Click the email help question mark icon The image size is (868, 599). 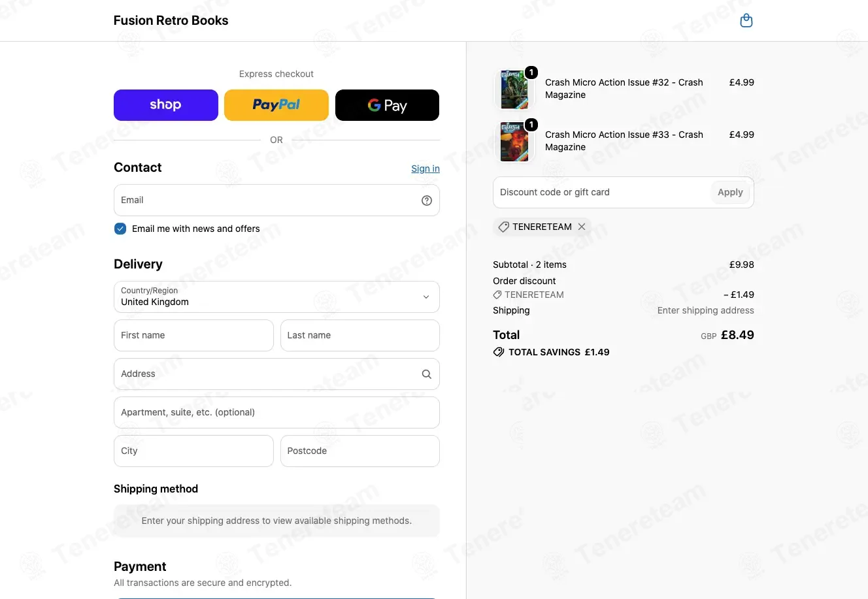pyautogui.click(x=427, y=201)
